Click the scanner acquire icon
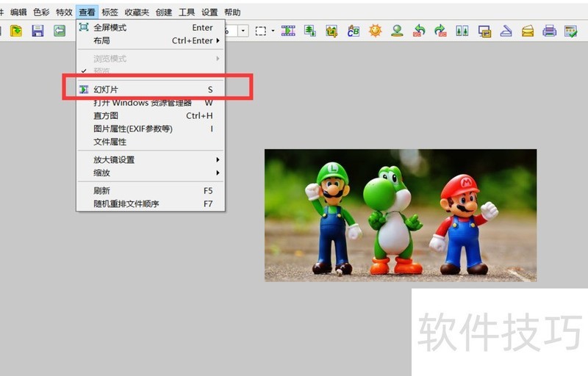The width and height of the screenshot is (588, 376). click(506, 31)
